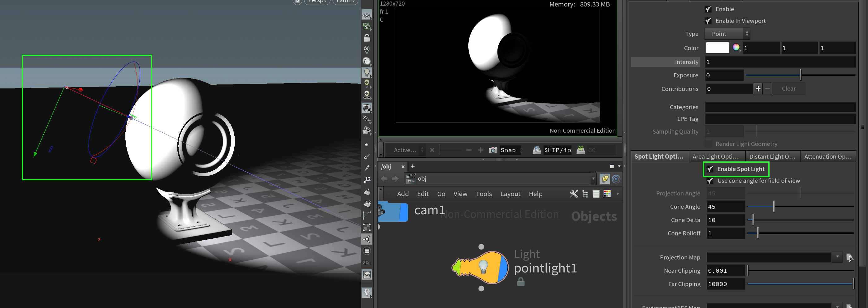Open the cam1 camera selector dropdown
The height and width of the screenshot is (308, 868).
coord(345,2)
